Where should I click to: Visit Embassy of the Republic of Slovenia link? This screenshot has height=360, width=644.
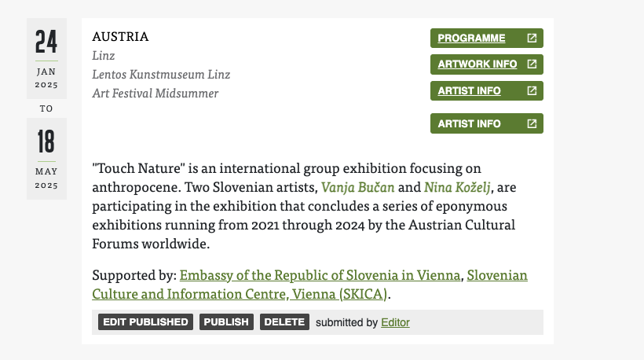pyautogui.click(x=320, y=275)
